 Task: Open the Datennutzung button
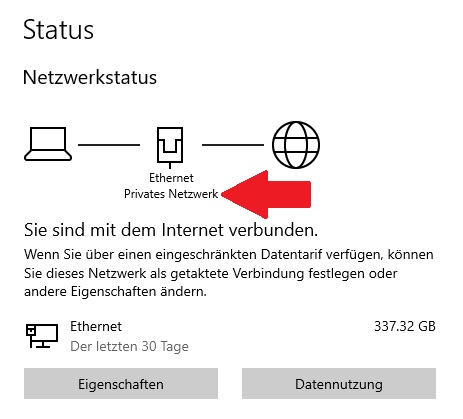pyautogui.click(x=339, y=384)
